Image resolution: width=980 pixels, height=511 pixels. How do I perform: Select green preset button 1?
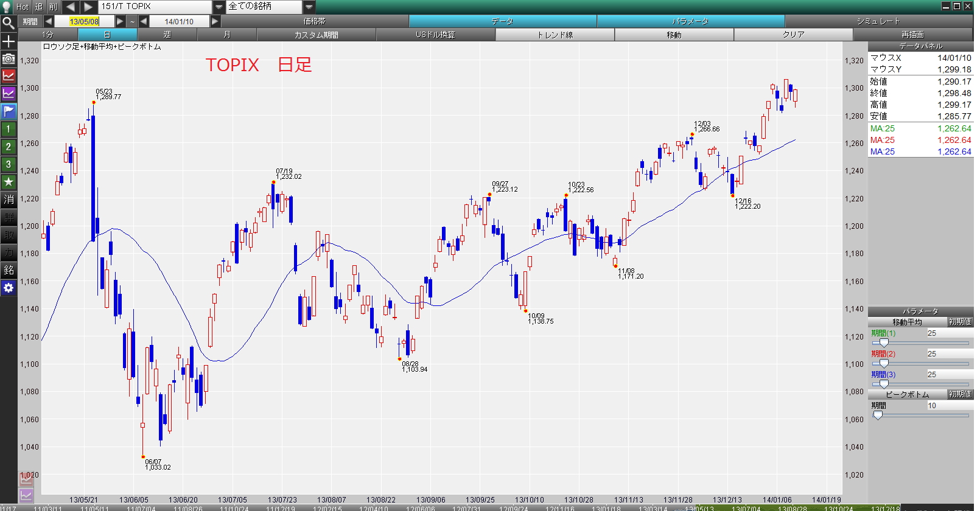click(9, 129)
